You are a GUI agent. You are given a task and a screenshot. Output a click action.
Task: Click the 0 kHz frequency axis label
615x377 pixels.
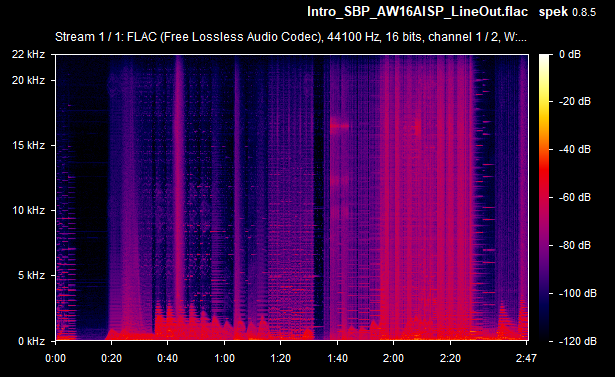coord(31,341)
